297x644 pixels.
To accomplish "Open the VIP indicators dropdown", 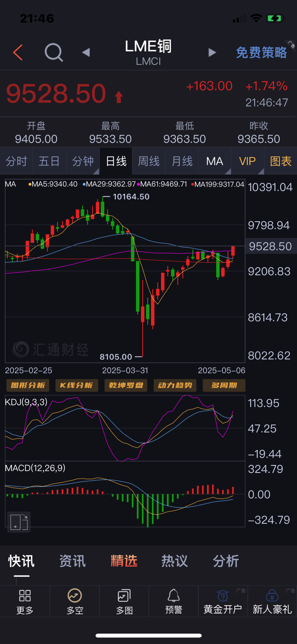I will (247, 161).
